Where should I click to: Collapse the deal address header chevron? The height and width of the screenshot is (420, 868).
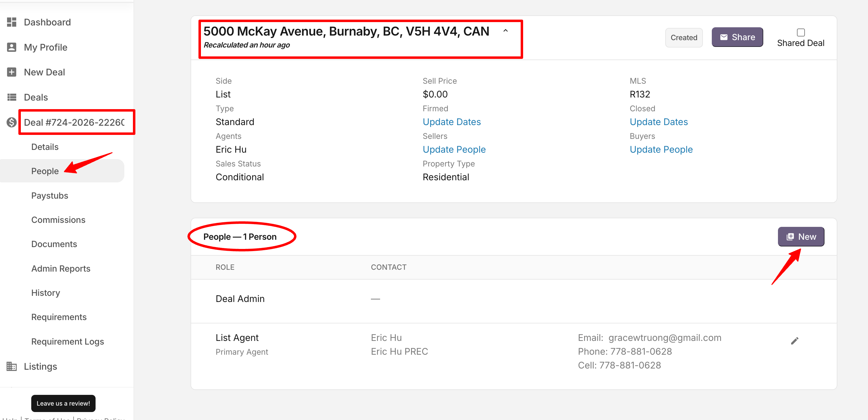click(x=505, y=31)
